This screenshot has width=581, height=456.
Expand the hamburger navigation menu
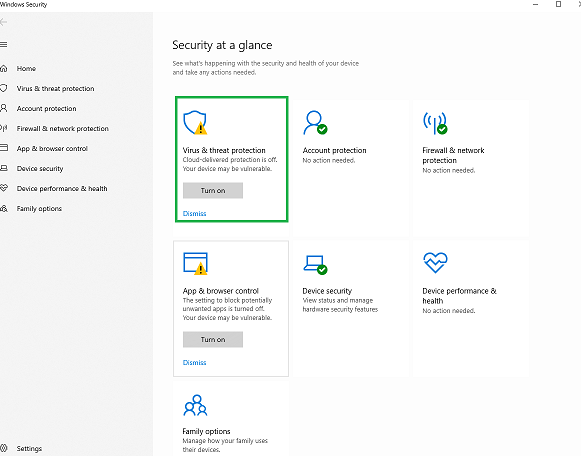pos(4,44)
